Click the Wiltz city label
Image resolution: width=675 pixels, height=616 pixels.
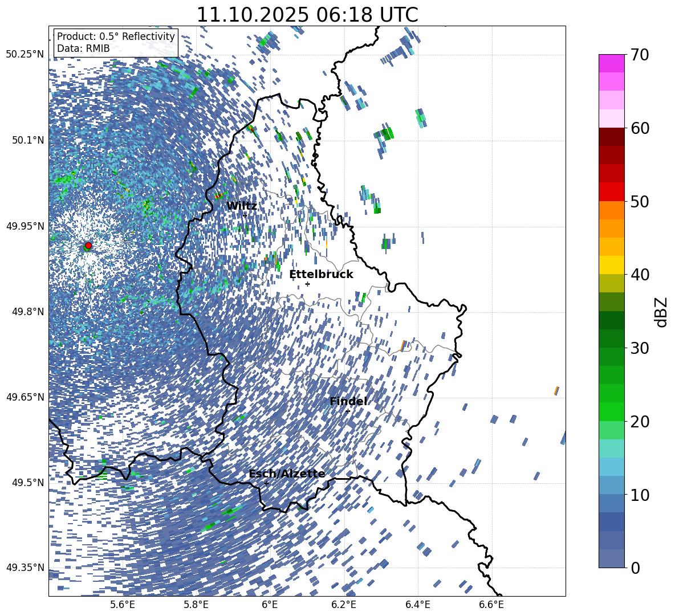[x=242, y=206]
